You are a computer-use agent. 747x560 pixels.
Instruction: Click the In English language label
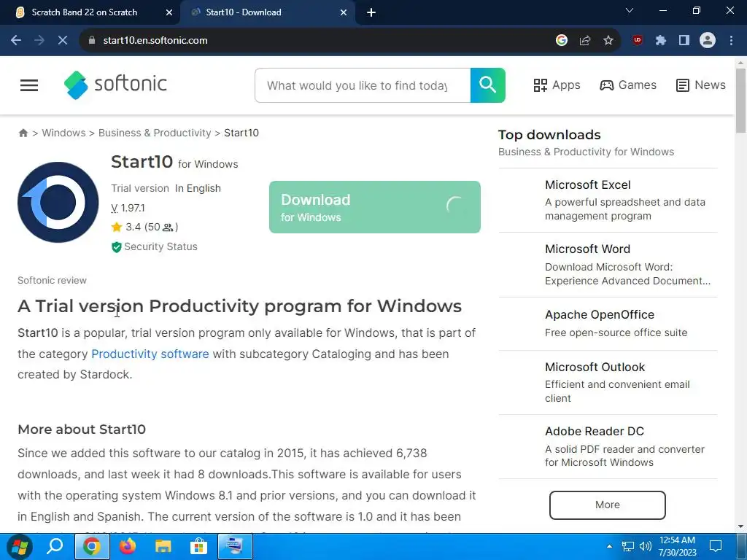198,189
